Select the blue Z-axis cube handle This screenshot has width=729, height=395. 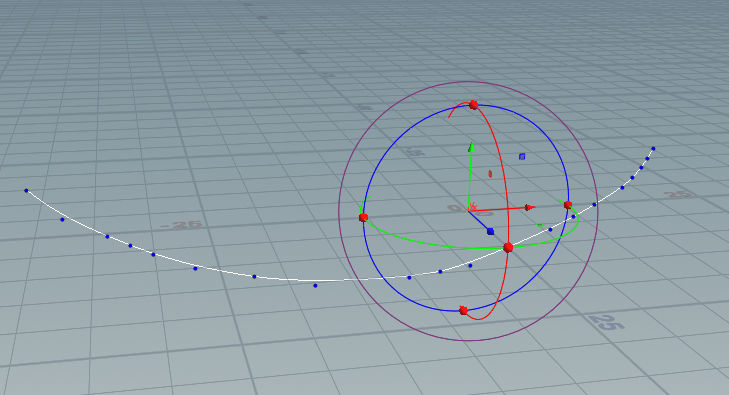coord(490,231)
